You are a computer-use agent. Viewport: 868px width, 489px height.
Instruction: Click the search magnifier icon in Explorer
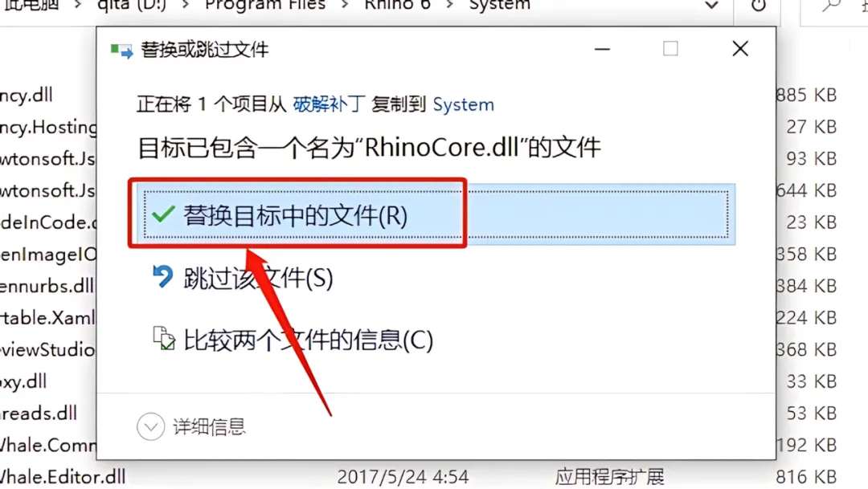point(830,6)
